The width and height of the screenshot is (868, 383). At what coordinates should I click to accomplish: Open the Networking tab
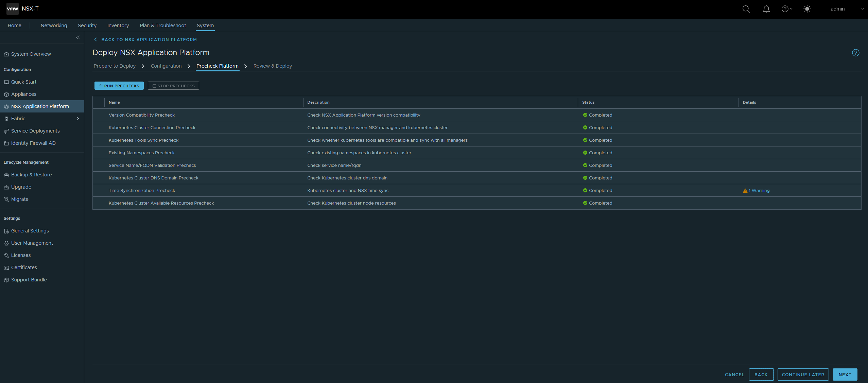pos(54,25)
